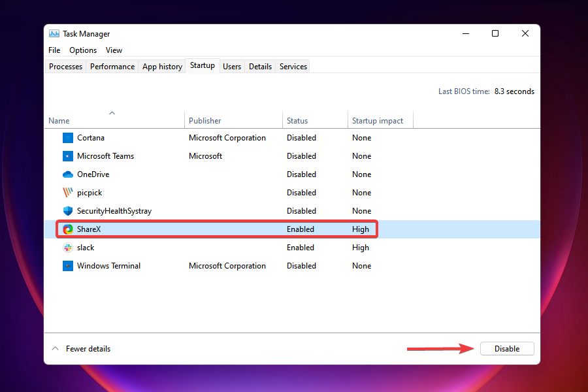Minimize the Task Manager window
Screen dimensions: 588x392
(x=466, y=34)
